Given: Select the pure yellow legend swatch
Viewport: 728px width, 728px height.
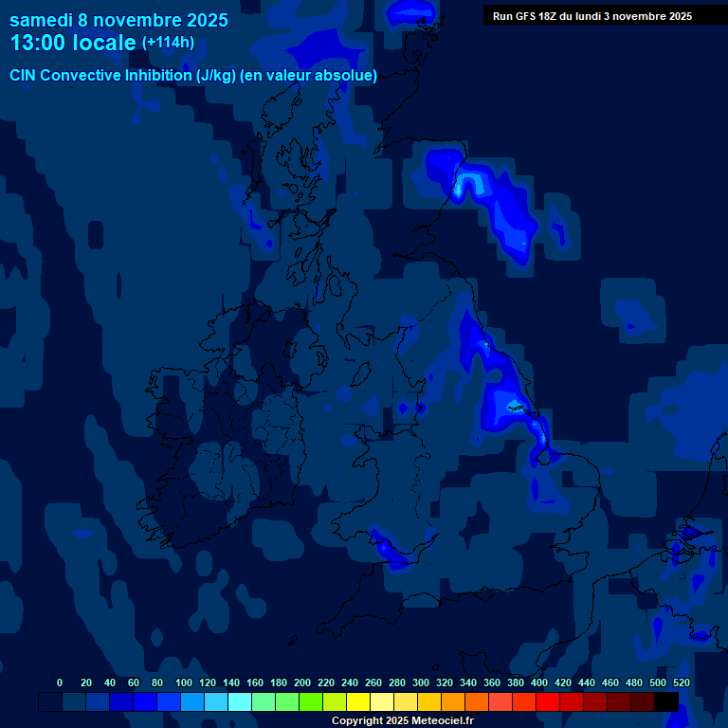Looking at the screenshot, I should click(x=358, y=701).
